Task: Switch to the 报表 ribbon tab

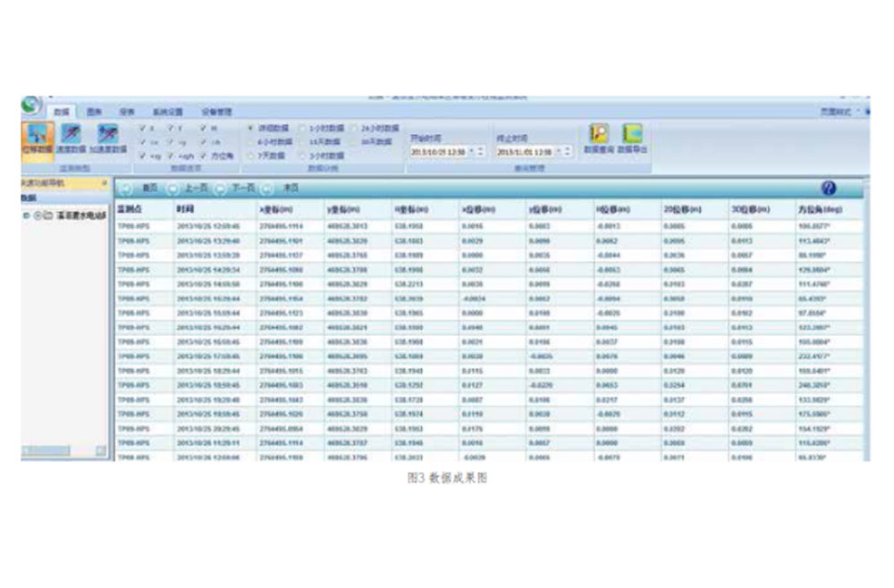Action: 127,112
